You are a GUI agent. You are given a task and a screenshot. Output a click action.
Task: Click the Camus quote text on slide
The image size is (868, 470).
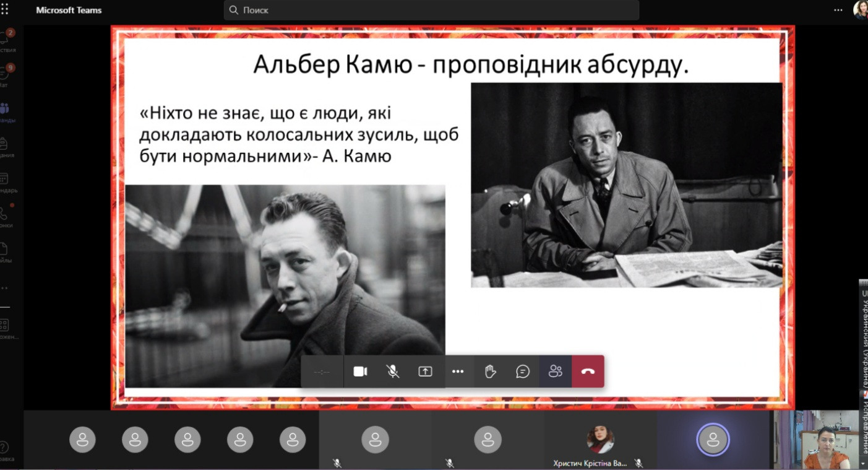pyautogui.click(x=299, y=134)
